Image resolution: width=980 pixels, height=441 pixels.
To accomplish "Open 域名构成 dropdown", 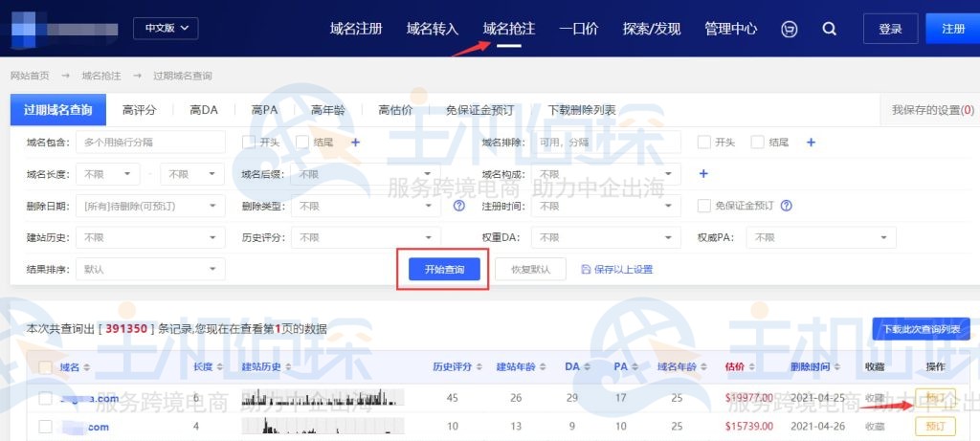I will point(606,174).
